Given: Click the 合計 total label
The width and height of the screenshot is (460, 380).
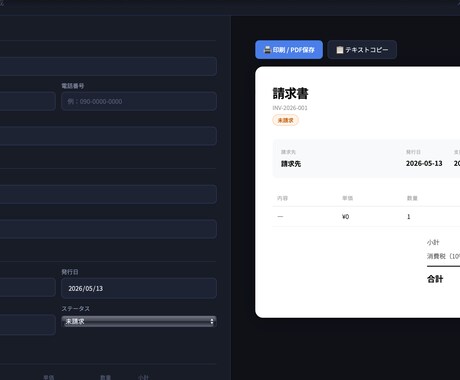Looking at the screenshot, I should pyautogui.click(x=435, y=279).
